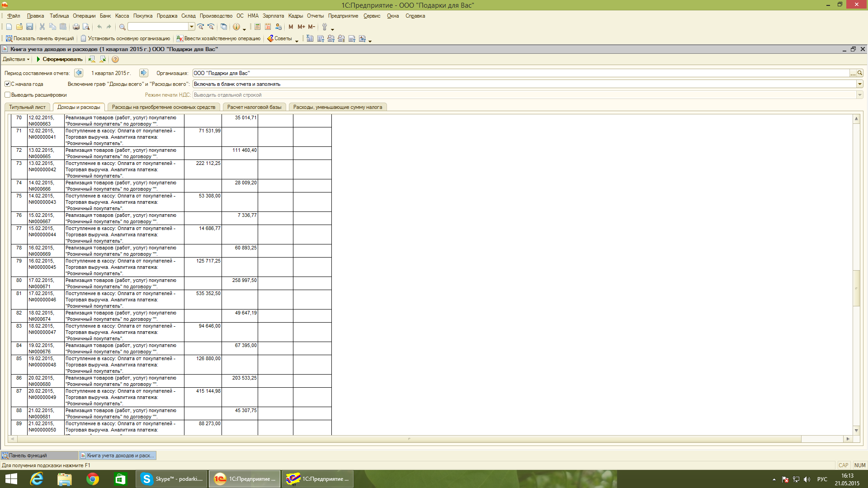Image resolution: width=868 pixels, height=488 pixels.
Task: Enable "Выводить расшифровки" checkbox
Action: (x=7, y=95)
